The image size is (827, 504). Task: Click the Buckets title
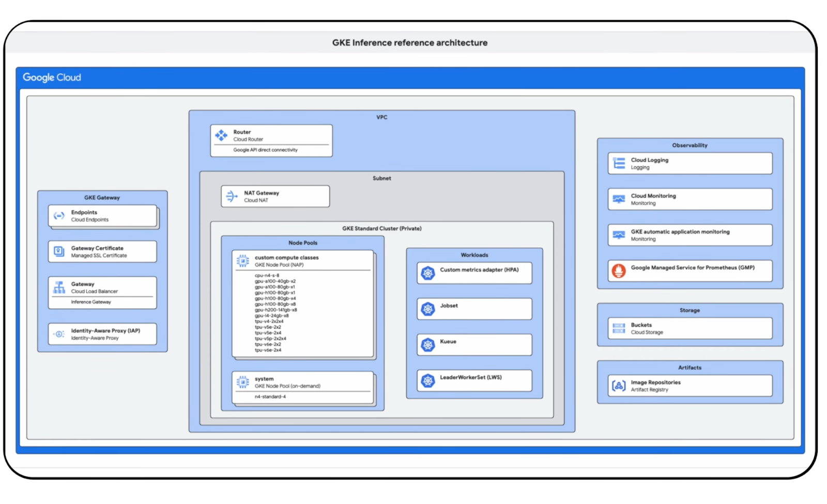(641, 325)
